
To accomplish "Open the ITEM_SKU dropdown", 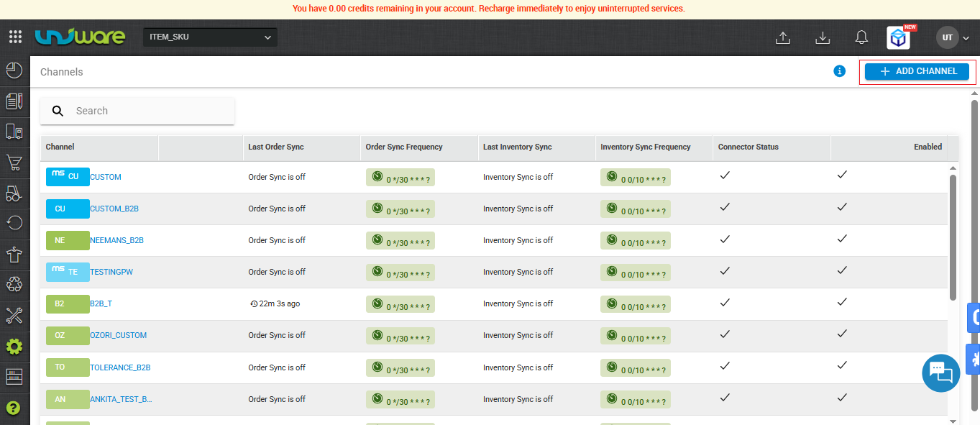I will coord(210,37).
